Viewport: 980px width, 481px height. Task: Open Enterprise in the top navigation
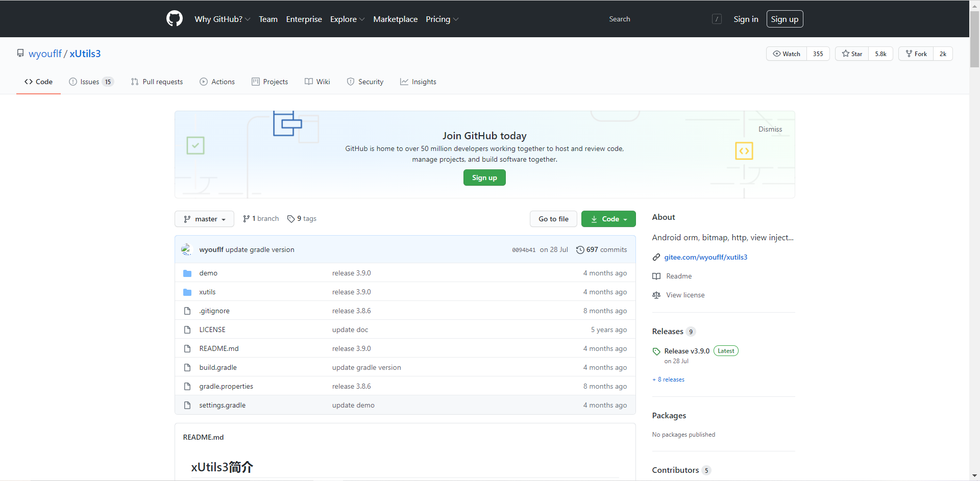(x=304, y=19)
